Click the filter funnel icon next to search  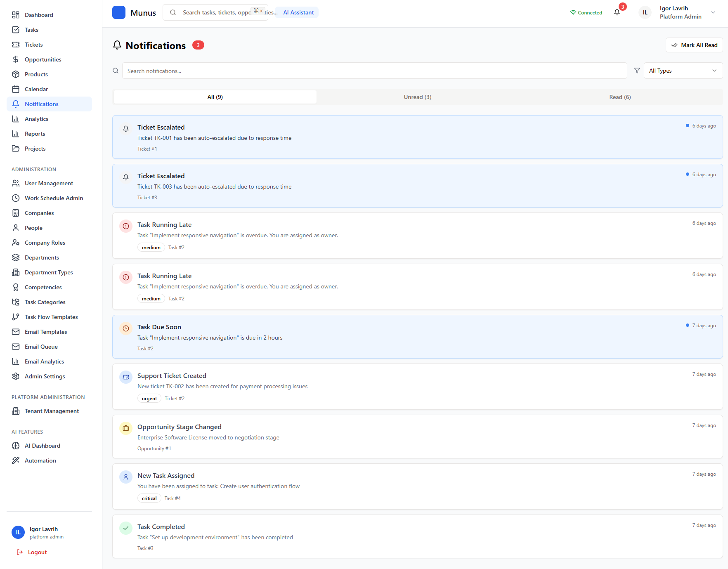click(637, 70)
